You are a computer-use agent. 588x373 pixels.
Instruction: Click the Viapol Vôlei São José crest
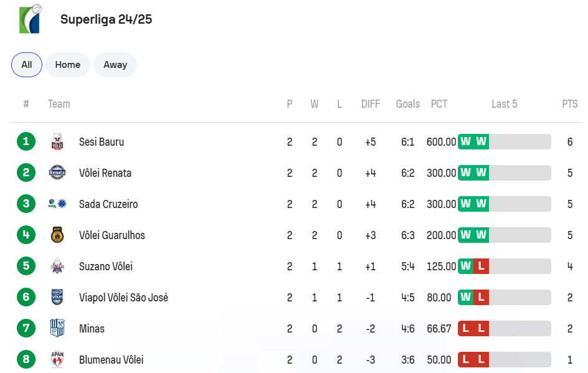(57, 298)
